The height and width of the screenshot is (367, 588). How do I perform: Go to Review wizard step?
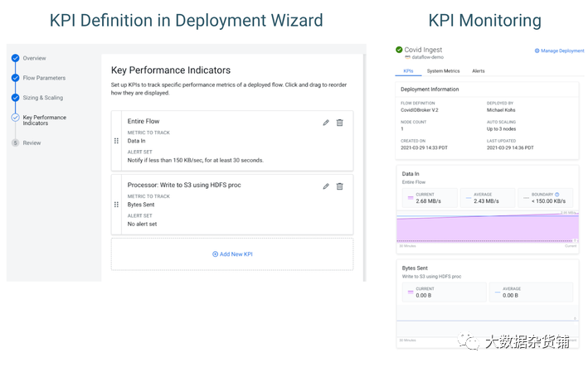32,143
